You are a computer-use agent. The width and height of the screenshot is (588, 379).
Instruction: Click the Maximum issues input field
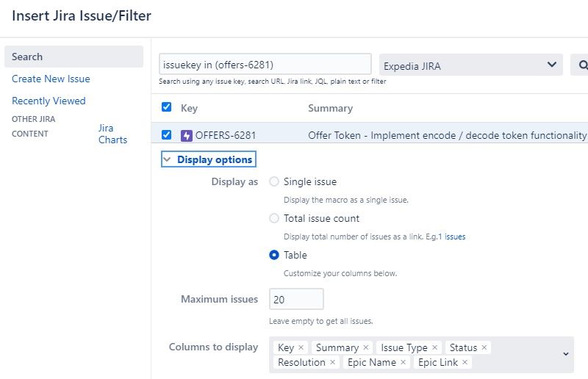pyautogui.click(x=296, y=299)
